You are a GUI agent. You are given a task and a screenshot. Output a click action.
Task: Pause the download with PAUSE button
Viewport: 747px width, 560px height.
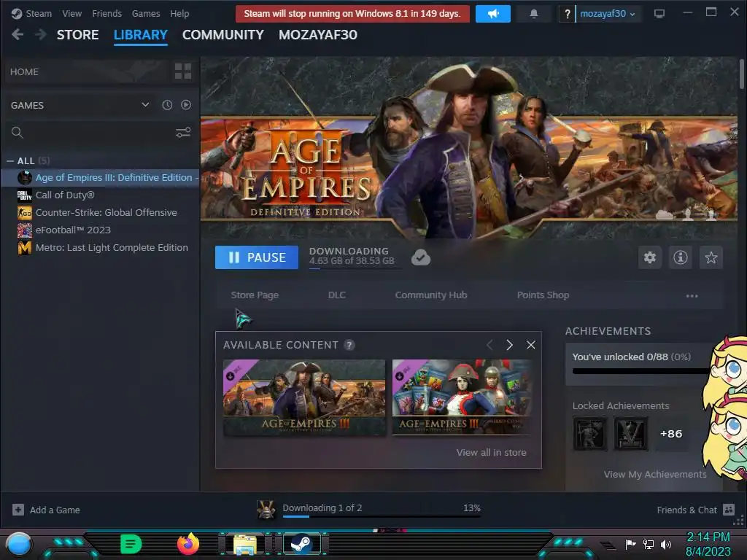coord(257,257)
